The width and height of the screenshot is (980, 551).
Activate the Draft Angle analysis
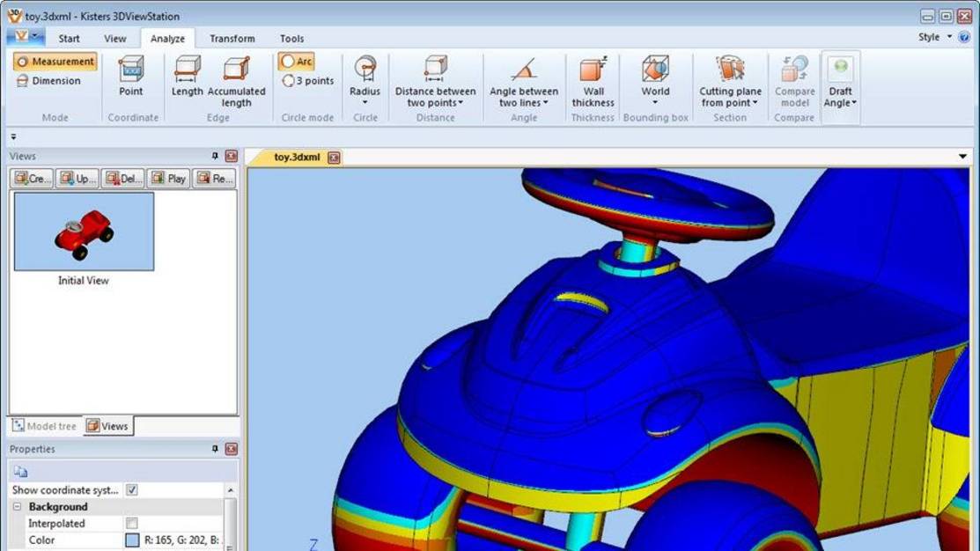coord(840,81)
